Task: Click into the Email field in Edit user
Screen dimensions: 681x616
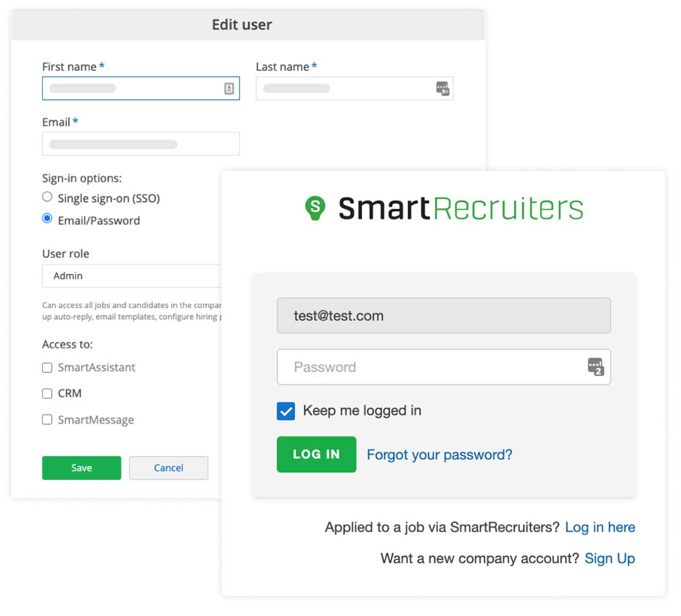Action: point(141,145)
